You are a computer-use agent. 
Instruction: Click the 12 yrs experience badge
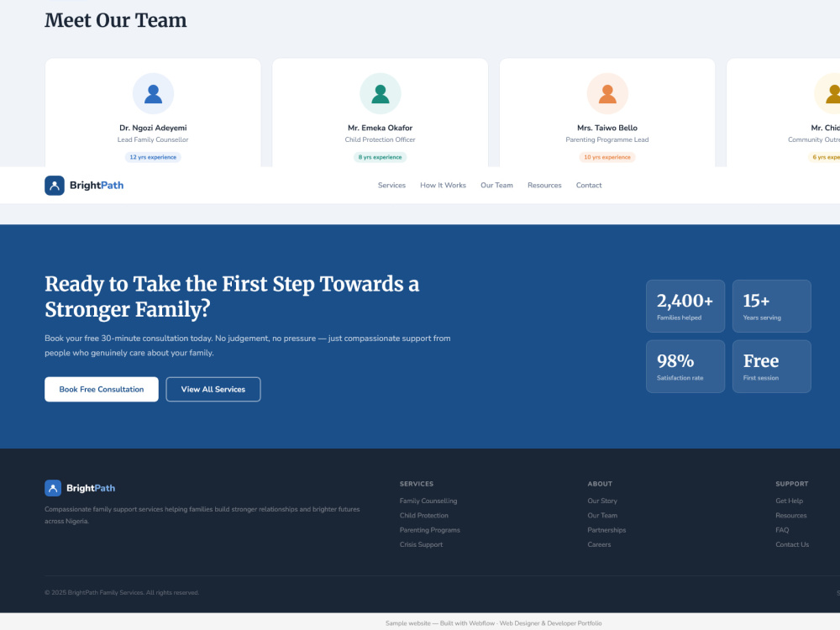click(x=153, y=157)
